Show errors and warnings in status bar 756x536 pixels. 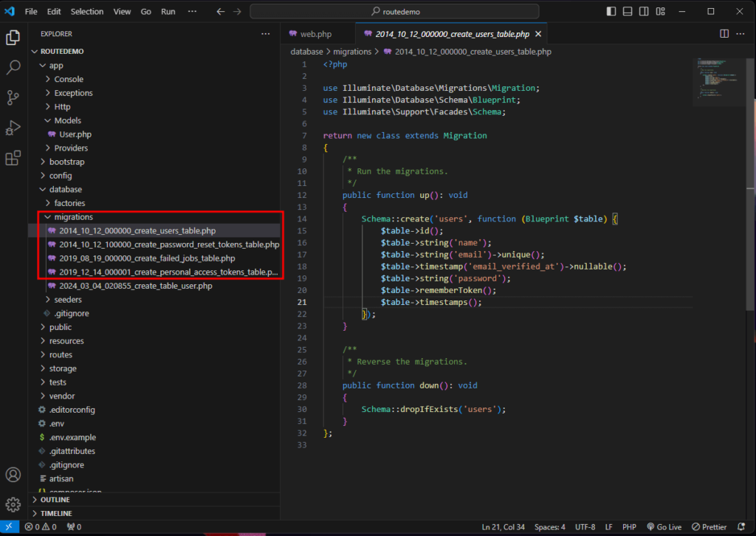41,527
